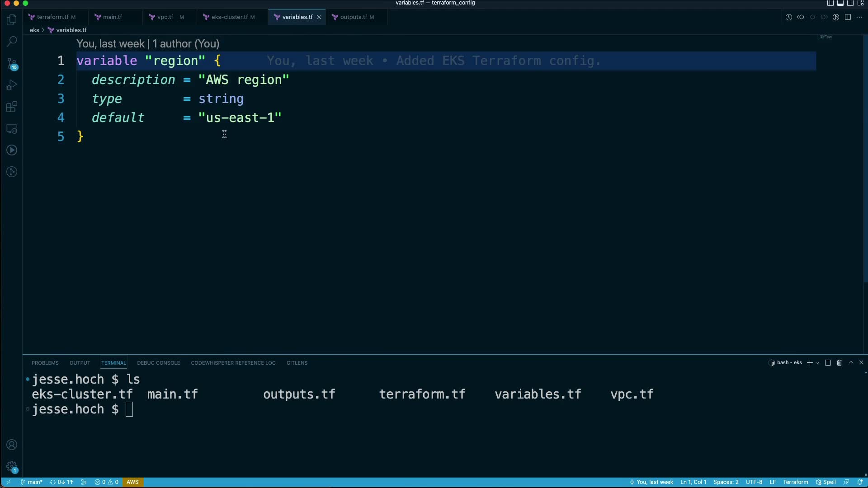Toggle the secondary sidebar layout button
Screen dimensions: 868x488
(850, 3)
